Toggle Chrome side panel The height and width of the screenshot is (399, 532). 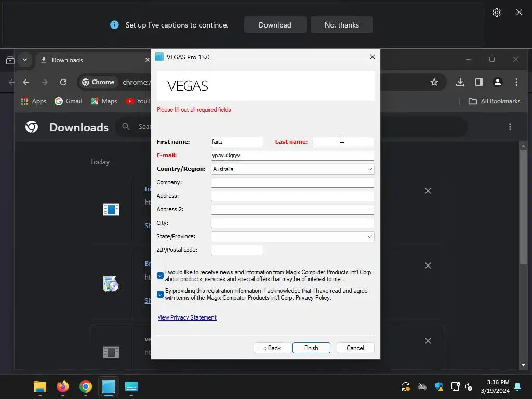478,82
